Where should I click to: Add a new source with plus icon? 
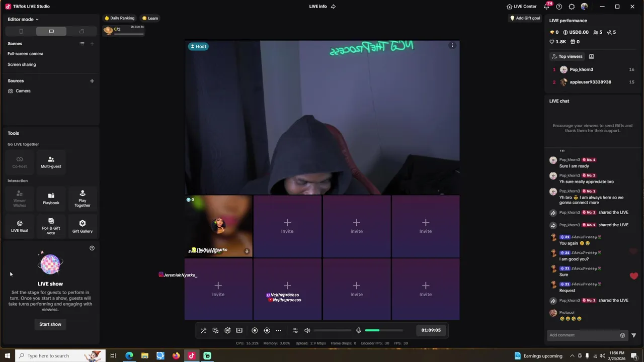tap(92, 81)
